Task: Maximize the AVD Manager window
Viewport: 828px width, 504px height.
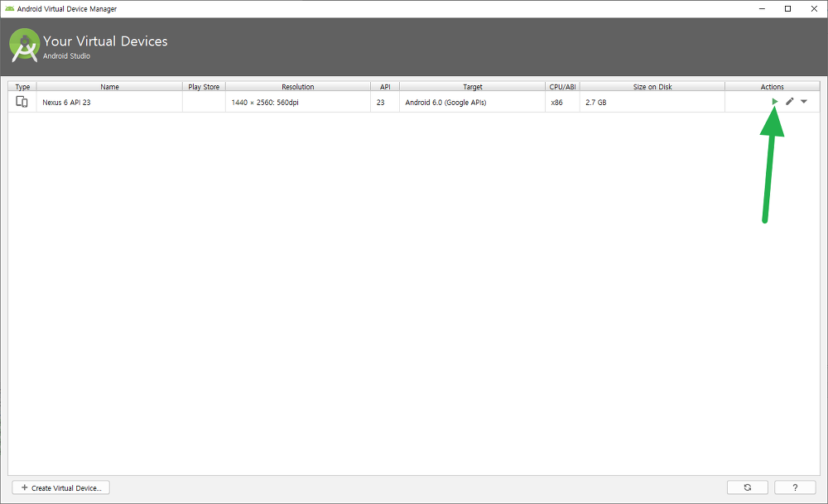Action: coord(787,8)
